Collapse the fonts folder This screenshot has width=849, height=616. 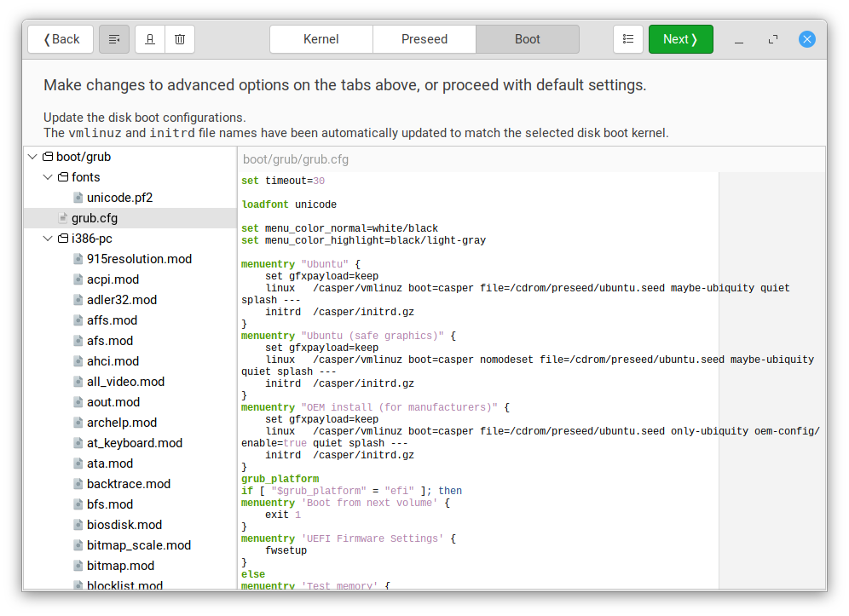[x=48, y=176]
